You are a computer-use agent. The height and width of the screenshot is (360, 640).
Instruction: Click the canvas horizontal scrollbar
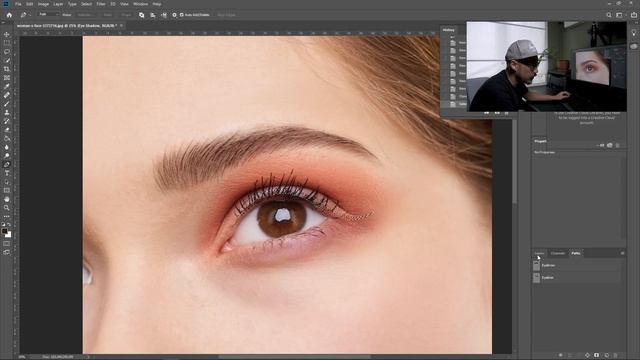(x=294, y=357)
